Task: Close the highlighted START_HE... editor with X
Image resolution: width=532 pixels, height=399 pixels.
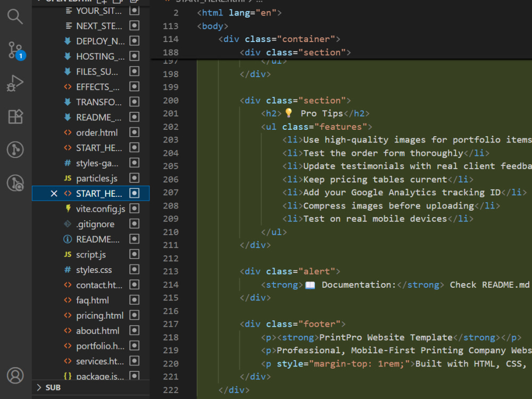Action: (54, 194)
